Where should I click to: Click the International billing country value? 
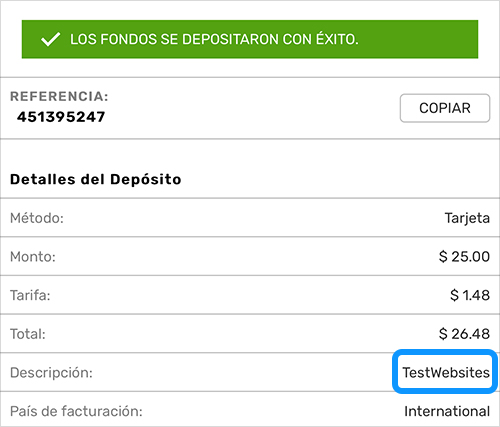click(447, 411)
